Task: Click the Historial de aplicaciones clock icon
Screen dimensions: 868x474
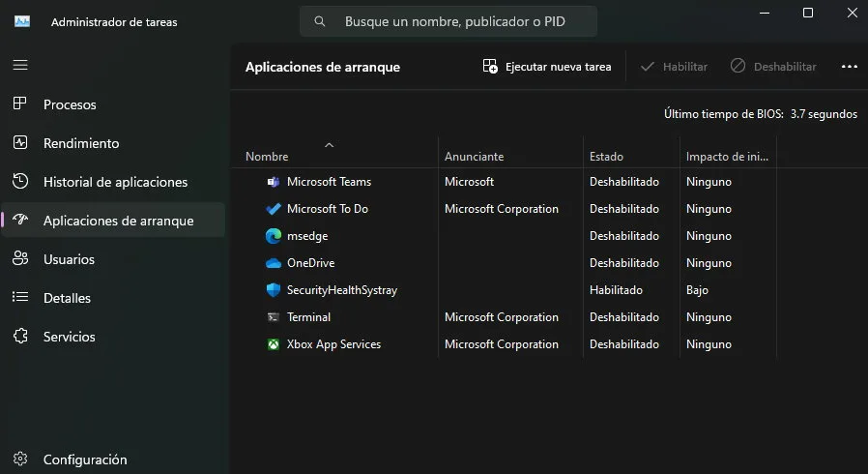Action: tap(20, 181)
